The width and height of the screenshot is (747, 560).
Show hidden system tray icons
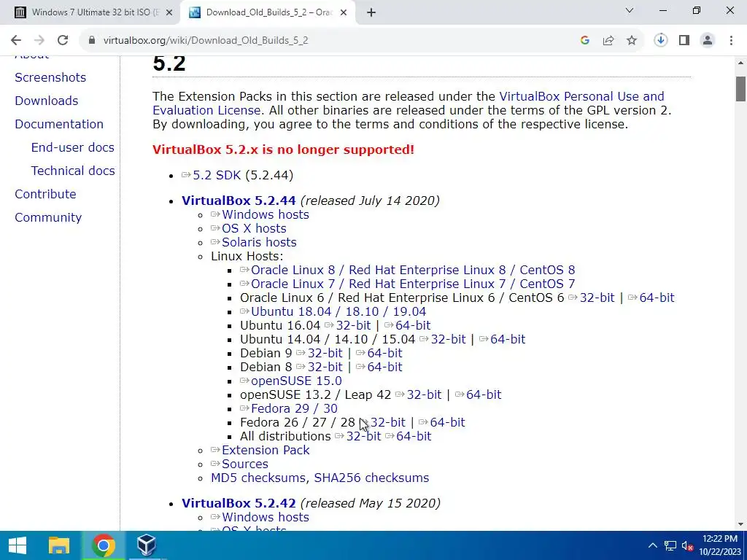[653, 545]
